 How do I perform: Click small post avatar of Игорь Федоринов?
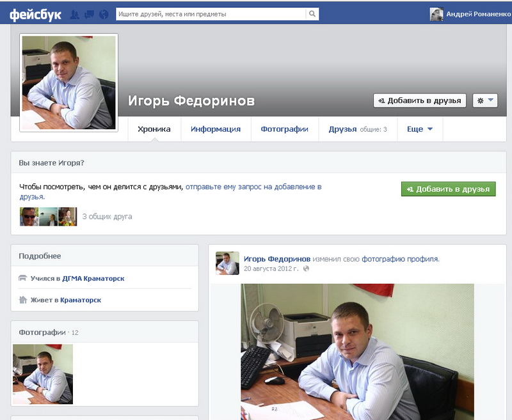click(x=227, y=263)
